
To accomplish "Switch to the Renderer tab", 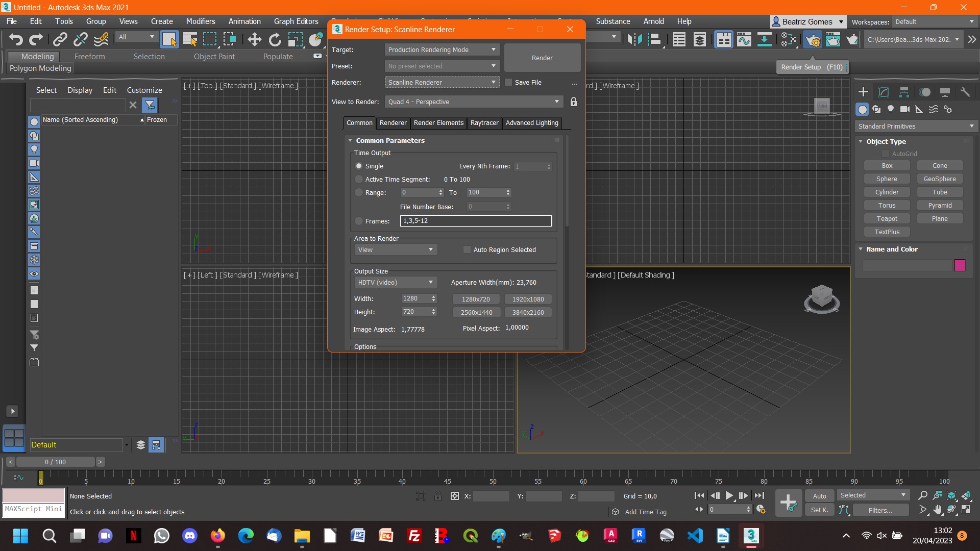I will coord(393,123).
